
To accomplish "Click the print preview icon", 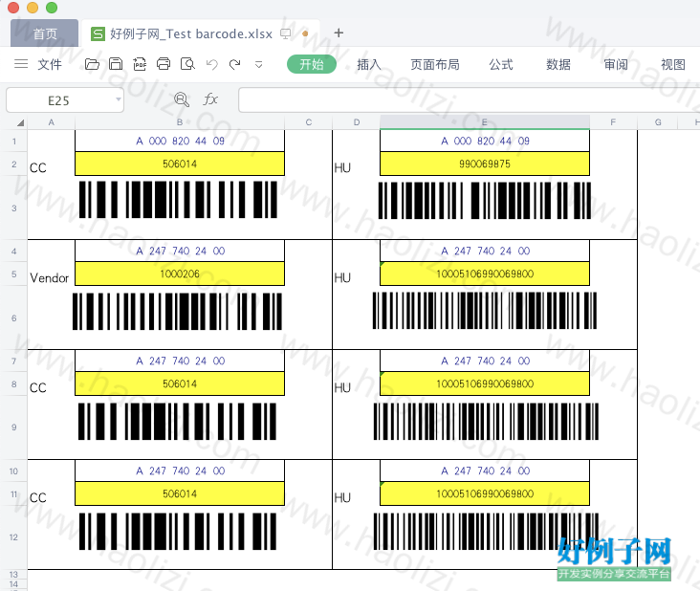I will (187, 64).
